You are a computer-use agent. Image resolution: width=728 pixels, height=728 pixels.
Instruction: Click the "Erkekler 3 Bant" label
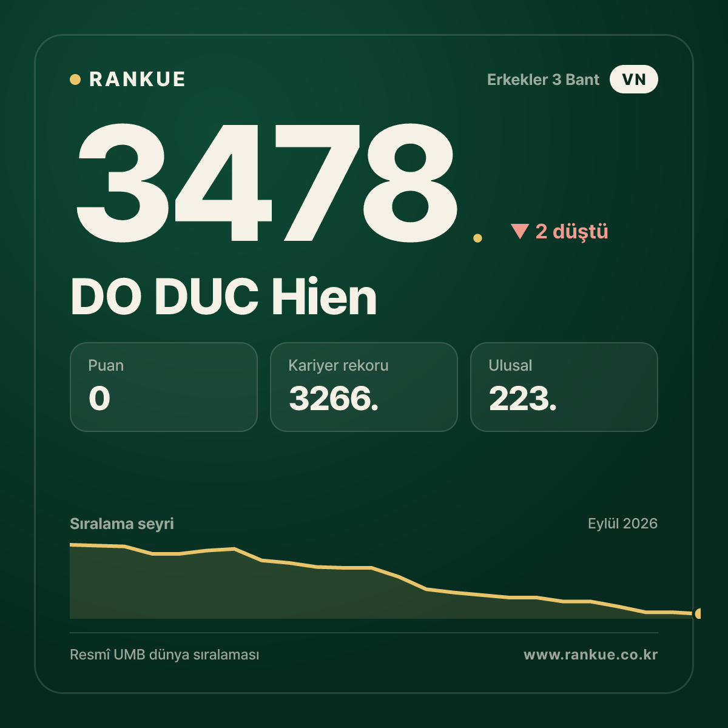point(543,79)
